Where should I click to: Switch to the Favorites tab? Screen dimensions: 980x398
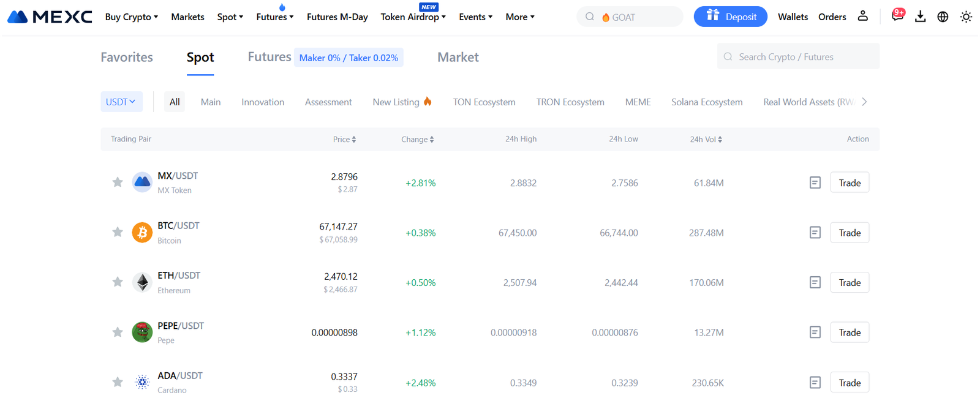pyautogui.click(x=127, y=57)
